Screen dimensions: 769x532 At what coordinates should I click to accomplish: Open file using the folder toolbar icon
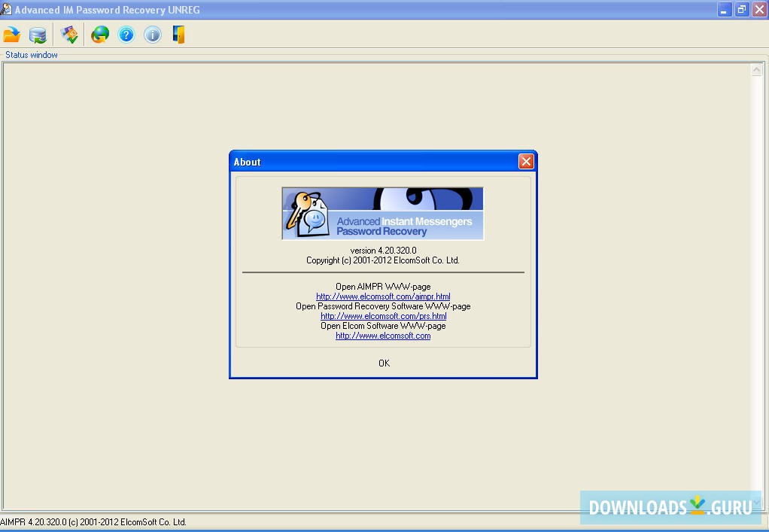[x=12, y=35]
